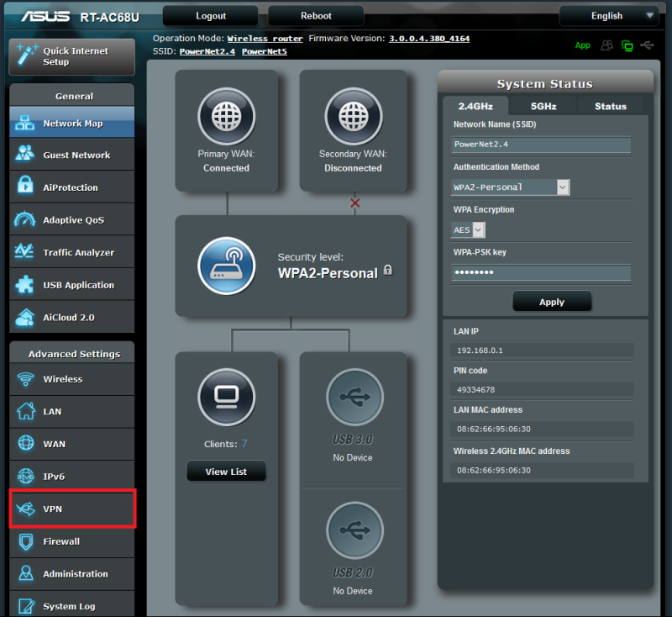Image resolution: width=672 pixels, height=617 pixels.
Task: Open the Quick Internet Setup wizard
Action: click(72, 56)
